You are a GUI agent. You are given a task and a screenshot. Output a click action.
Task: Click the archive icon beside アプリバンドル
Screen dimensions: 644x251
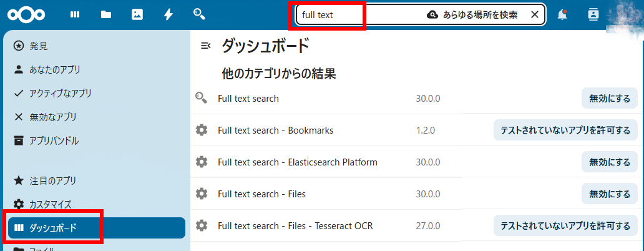[19, 141]
